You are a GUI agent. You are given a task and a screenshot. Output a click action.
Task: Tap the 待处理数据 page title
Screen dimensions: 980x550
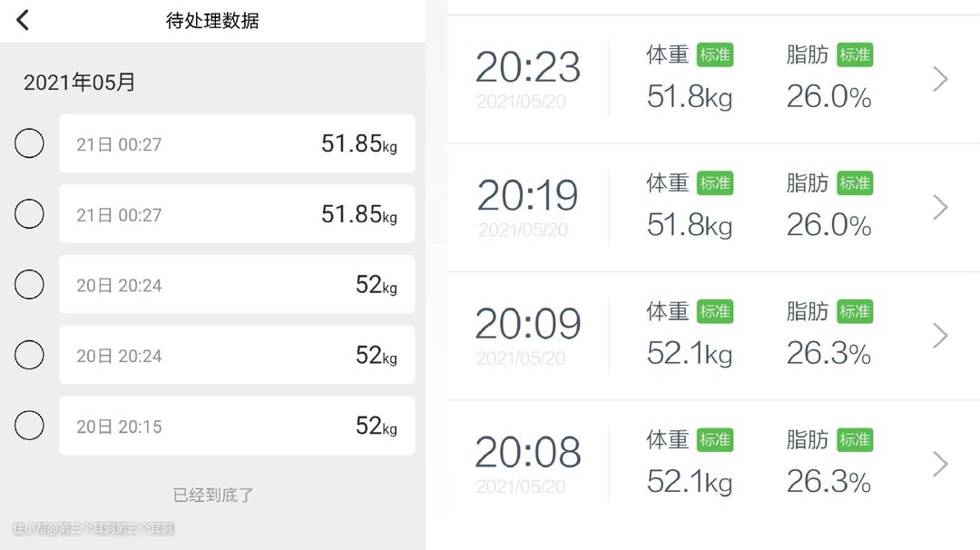tap(212, 21)
